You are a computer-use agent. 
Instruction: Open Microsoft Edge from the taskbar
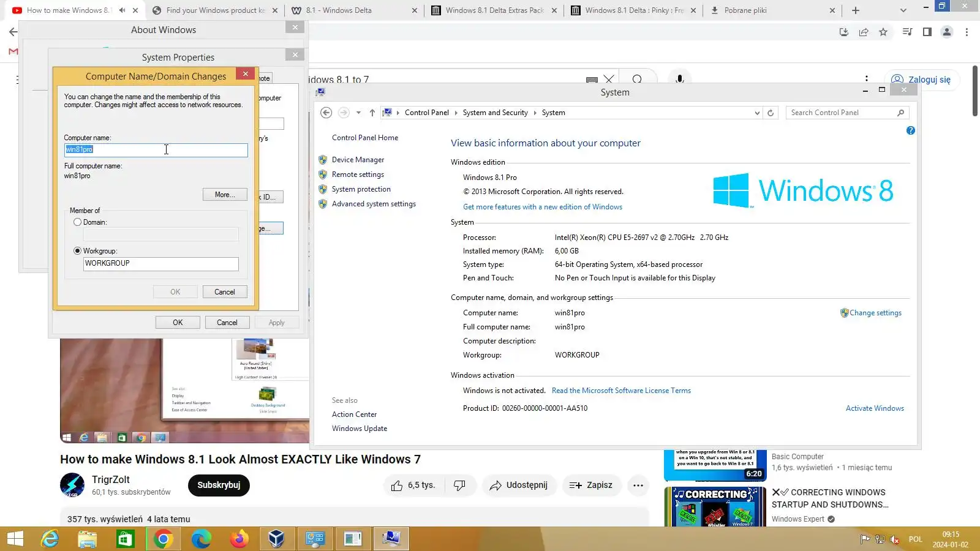click(x=202, y=539)
